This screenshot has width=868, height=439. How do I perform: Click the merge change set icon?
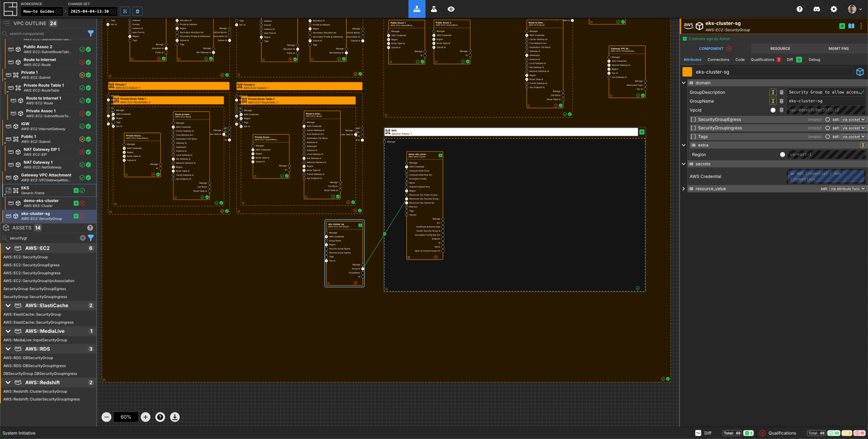tap(125, 11)
